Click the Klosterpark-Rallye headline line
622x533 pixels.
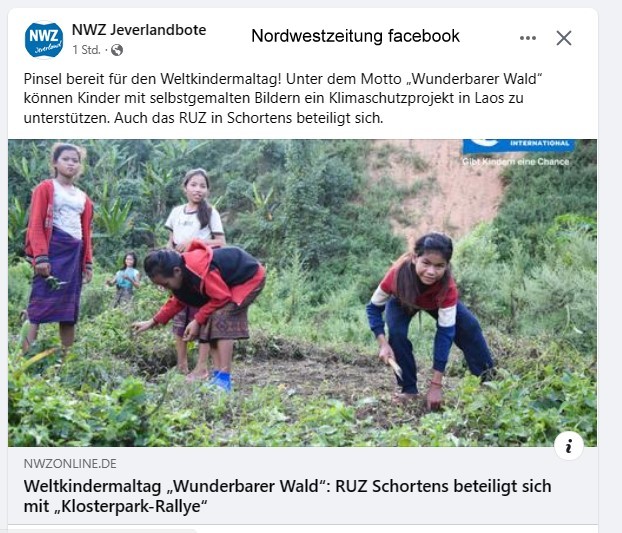click(115, 506)
